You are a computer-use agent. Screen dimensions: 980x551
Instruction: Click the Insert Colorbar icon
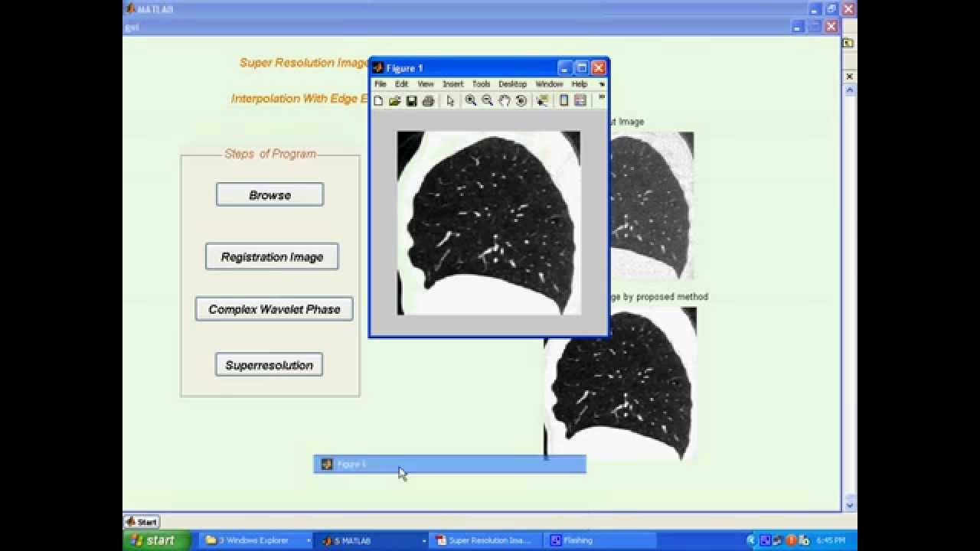(x=564, y=101)
